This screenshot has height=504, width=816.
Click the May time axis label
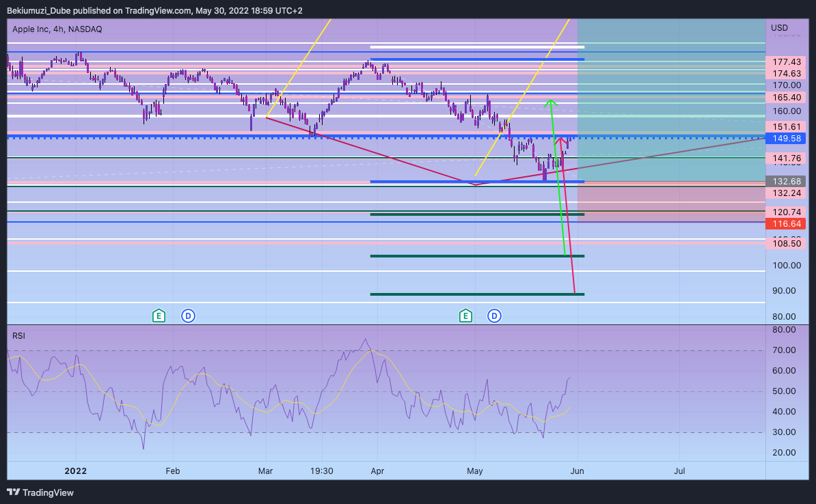pos(474,471)
